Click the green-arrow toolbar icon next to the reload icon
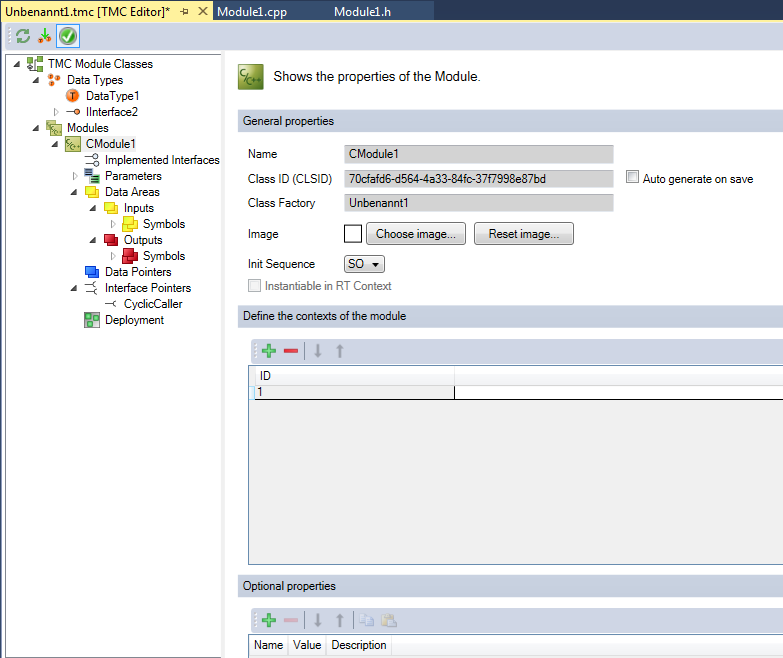This screenshot has width=783, height=658. point(45,36)
